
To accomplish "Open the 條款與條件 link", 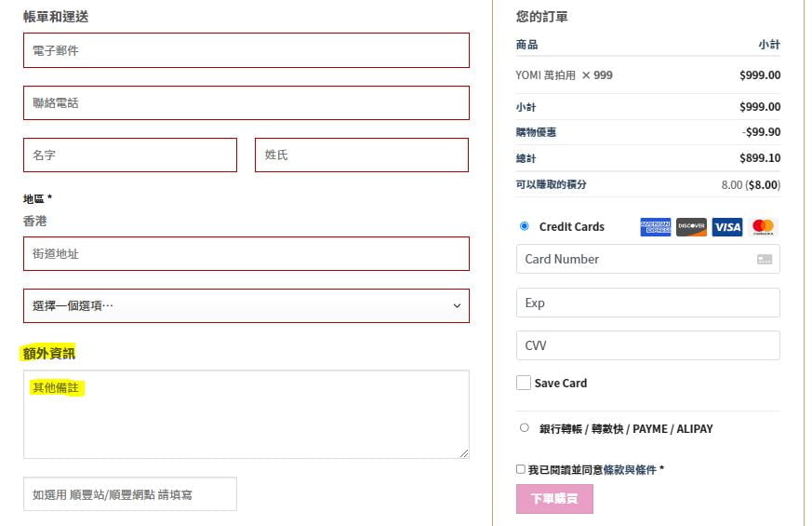I will pos(630,469).
